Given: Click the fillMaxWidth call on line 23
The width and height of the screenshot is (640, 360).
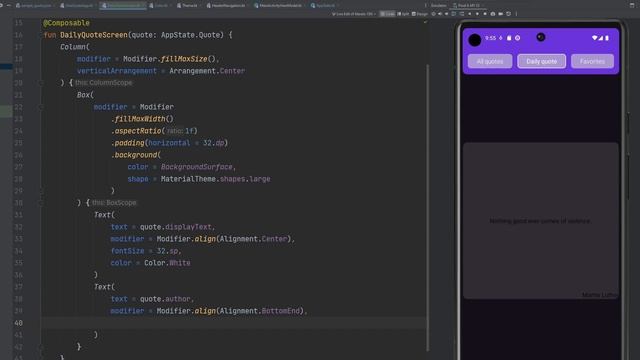Looking at the screenshot, I should coord(140,119).
